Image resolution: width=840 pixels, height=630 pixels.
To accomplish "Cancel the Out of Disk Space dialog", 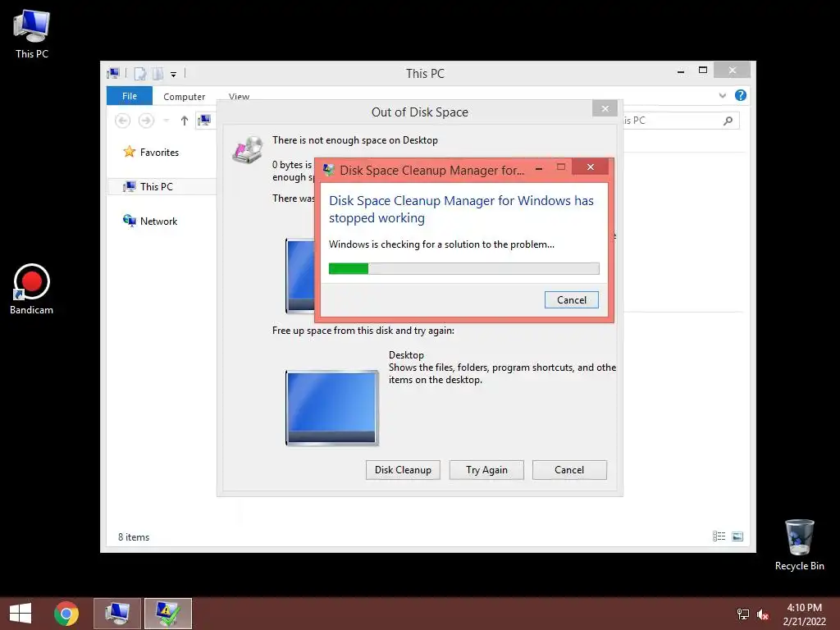I will point(569,470).
